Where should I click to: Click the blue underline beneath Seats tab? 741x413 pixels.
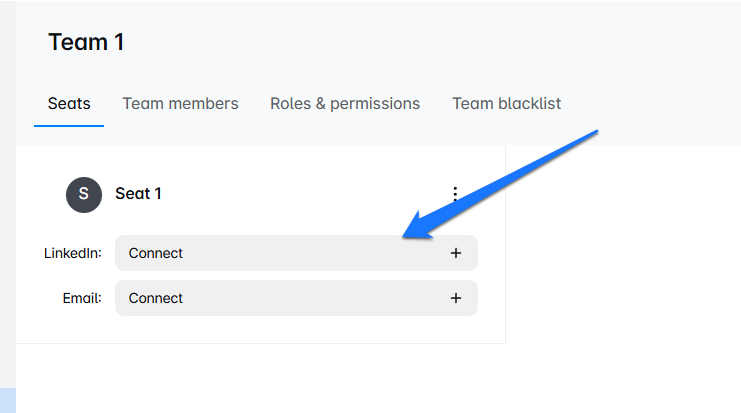point(69,126)
